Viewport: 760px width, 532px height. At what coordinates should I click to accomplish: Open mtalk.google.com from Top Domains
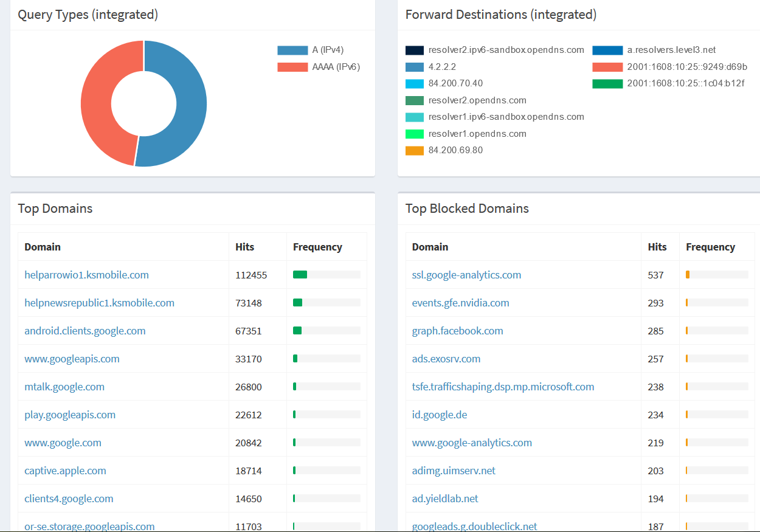tap(64, 386)
